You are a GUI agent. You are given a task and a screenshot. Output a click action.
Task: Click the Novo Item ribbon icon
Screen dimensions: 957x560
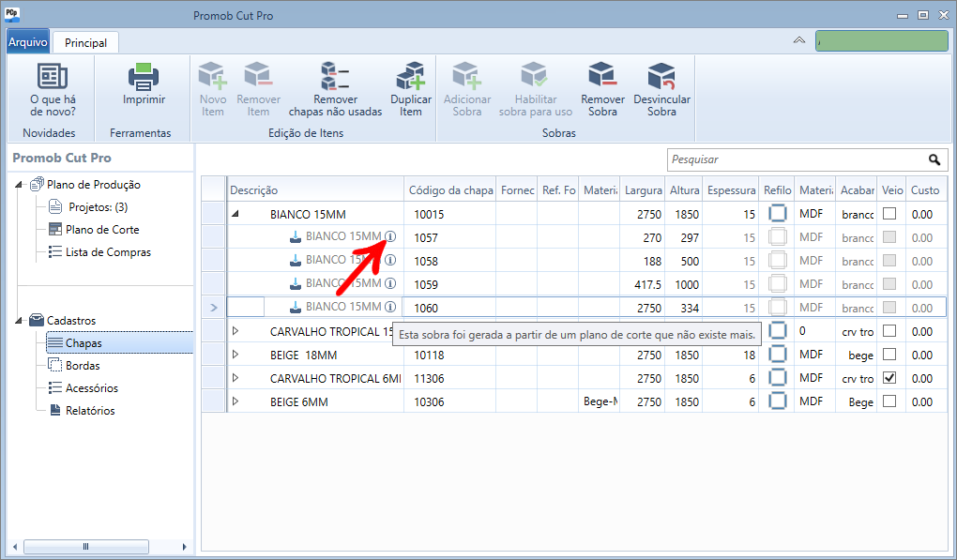212,76
